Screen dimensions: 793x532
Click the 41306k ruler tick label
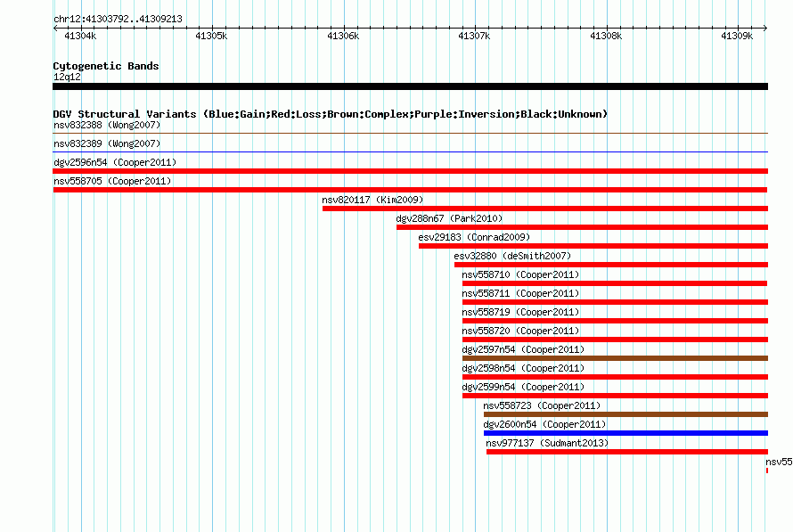point(343,36)
